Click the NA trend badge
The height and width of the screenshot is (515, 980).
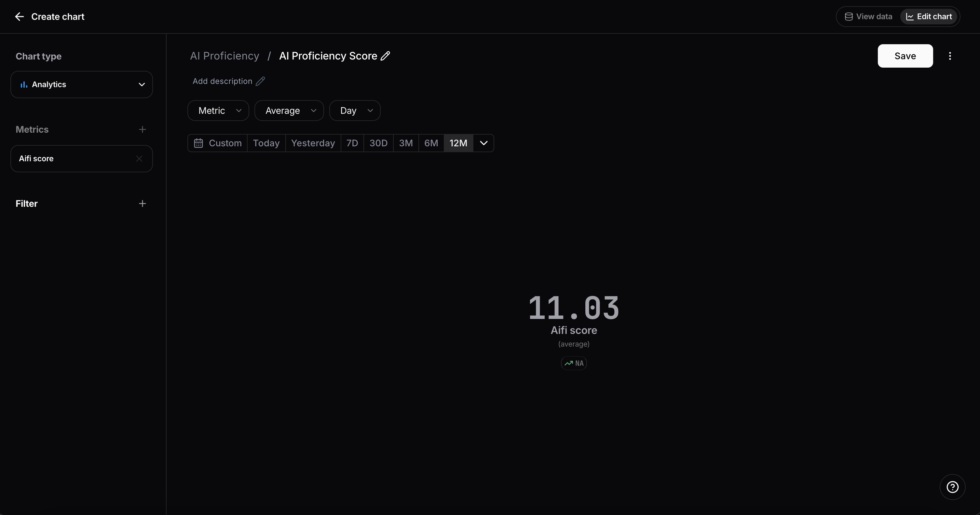pyautogui.click(x=574, y=363)
